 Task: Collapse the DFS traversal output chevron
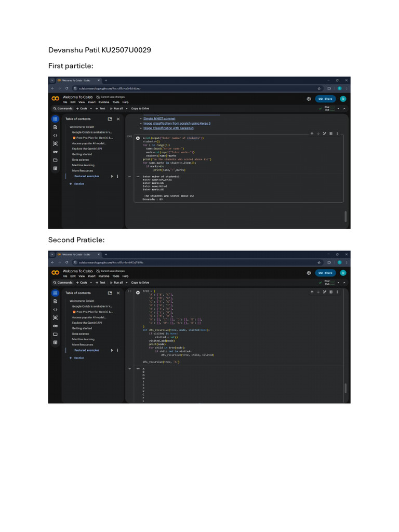pyautogui.click(x=129, y=368)
